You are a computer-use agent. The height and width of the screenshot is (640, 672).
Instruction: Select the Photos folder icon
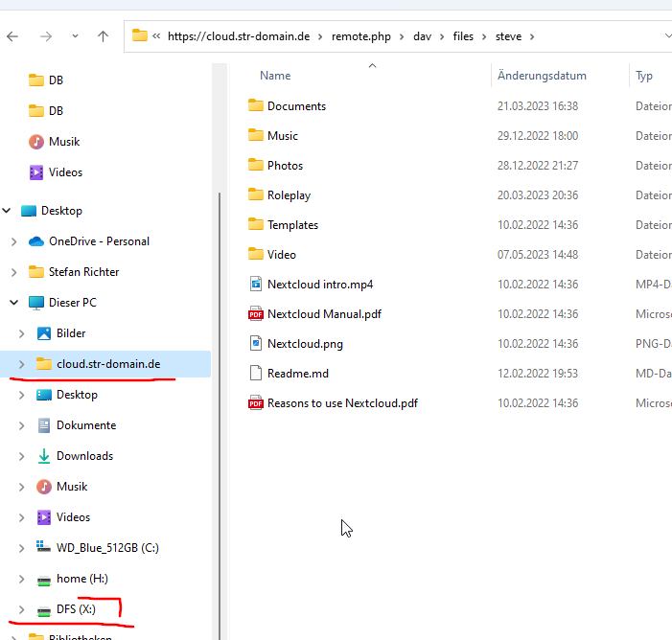click(256, 165)
